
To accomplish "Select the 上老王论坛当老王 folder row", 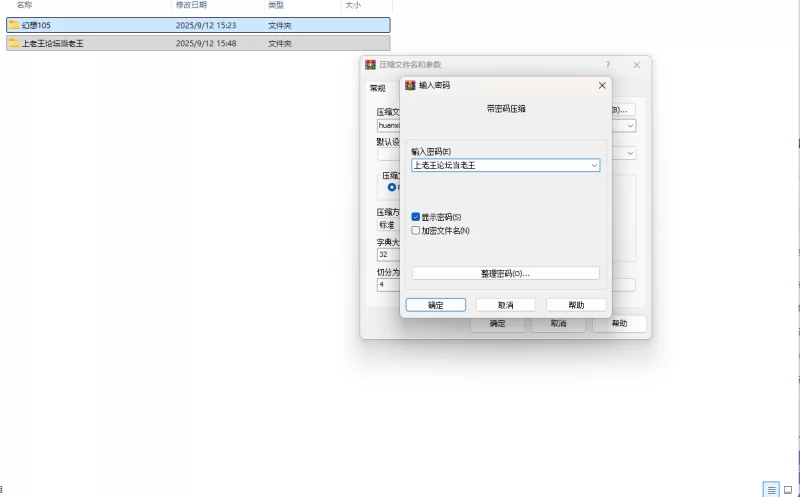I will coord(198,43).
